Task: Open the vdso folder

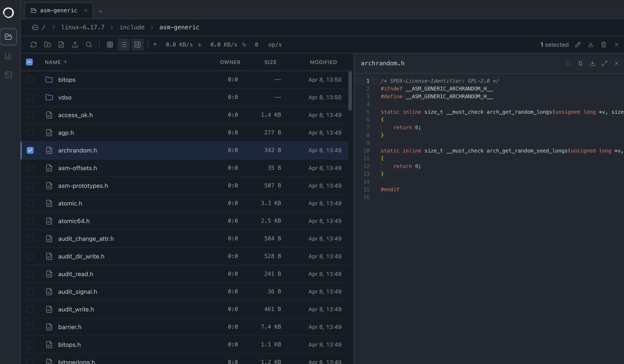Action: (185, 97)
